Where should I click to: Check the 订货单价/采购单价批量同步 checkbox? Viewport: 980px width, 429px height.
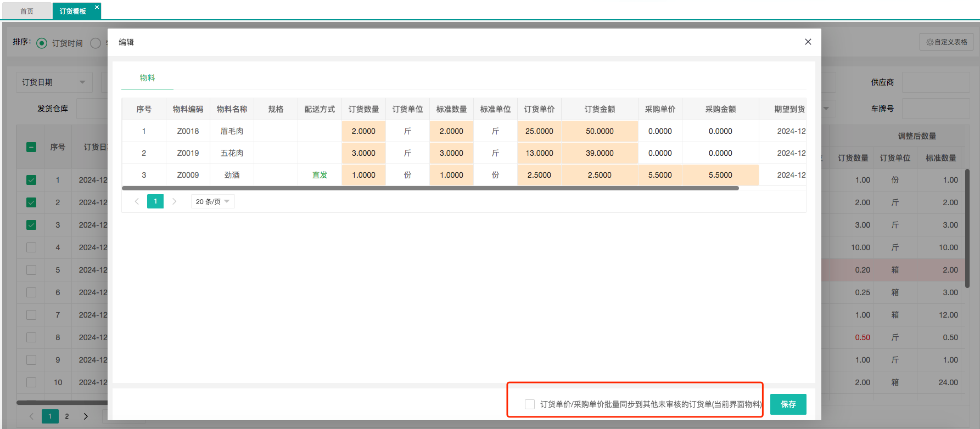[x=530, y=404]
